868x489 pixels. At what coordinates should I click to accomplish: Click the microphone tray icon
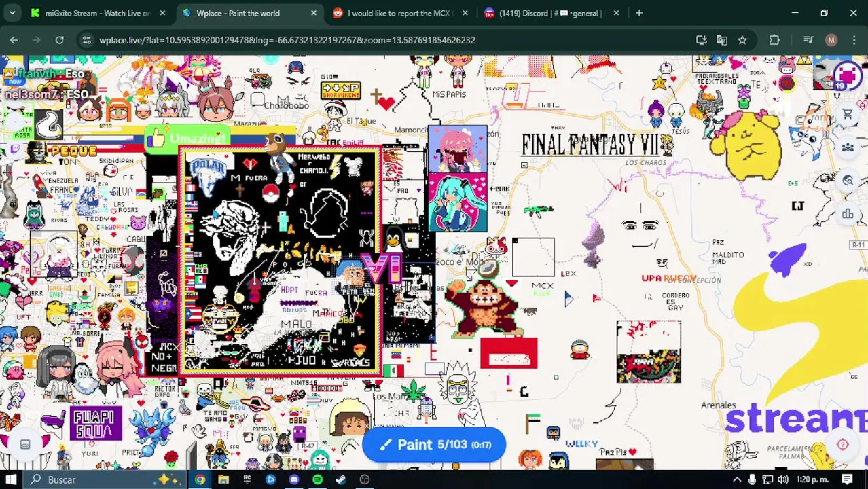[x=752, y=480]
